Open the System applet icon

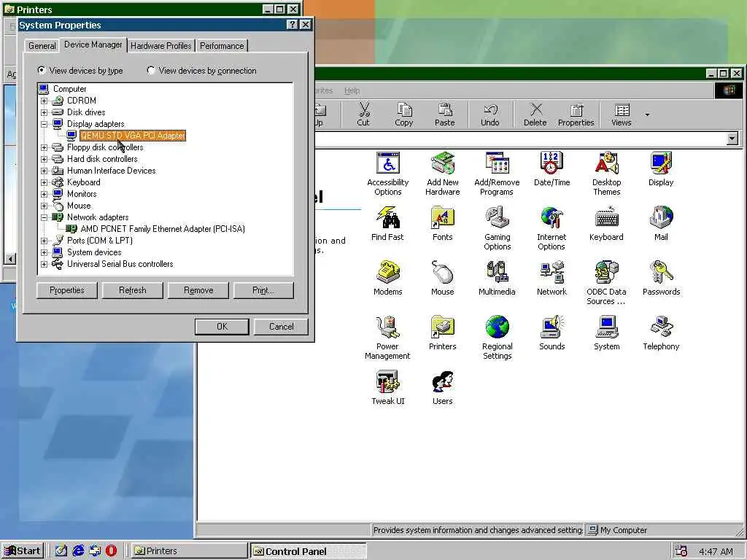606,333
